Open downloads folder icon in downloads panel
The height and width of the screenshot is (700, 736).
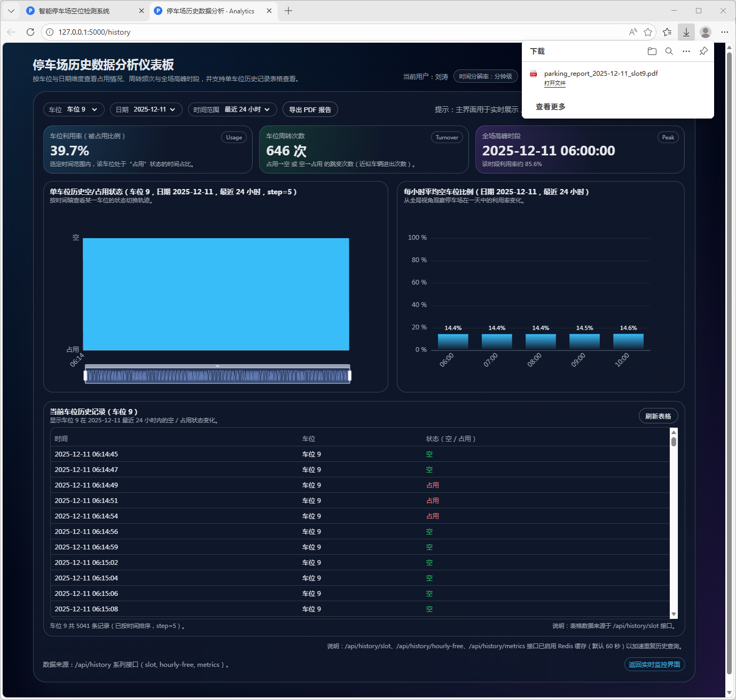(652, 51)
